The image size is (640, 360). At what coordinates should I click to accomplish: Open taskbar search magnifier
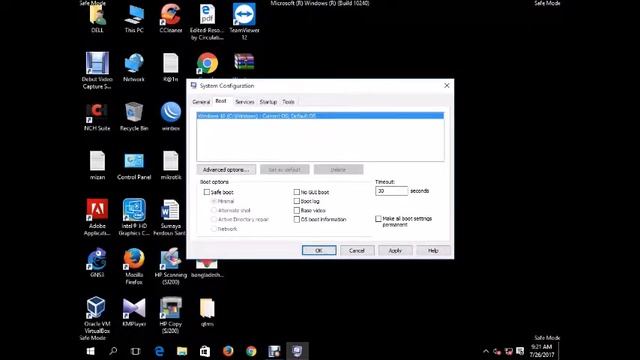point(113,351)
